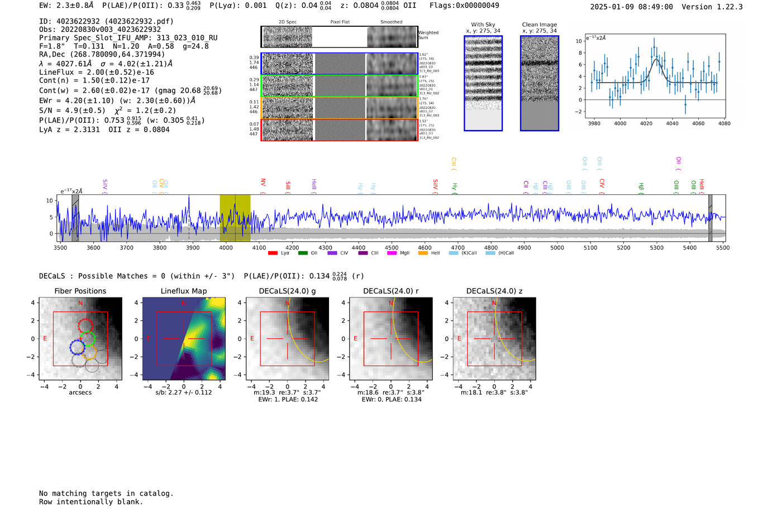
Task: Click the ID: 4023622932 text line
Action: 106,21
